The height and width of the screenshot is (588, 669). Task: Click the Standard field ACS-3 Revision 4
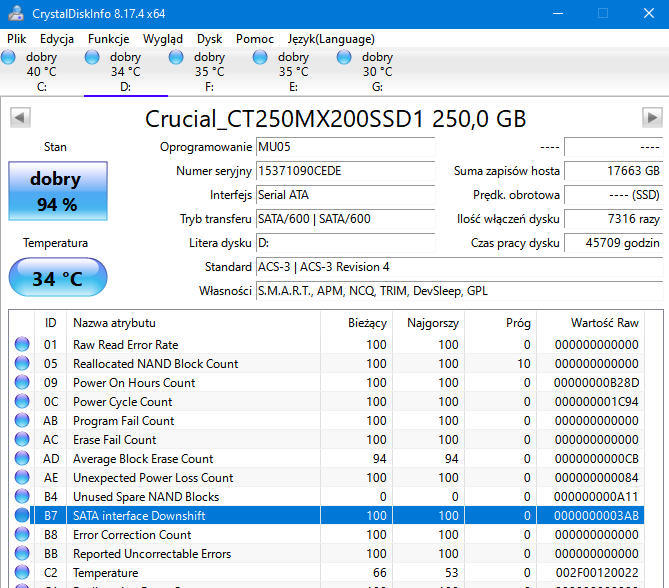tap(460, 267)
